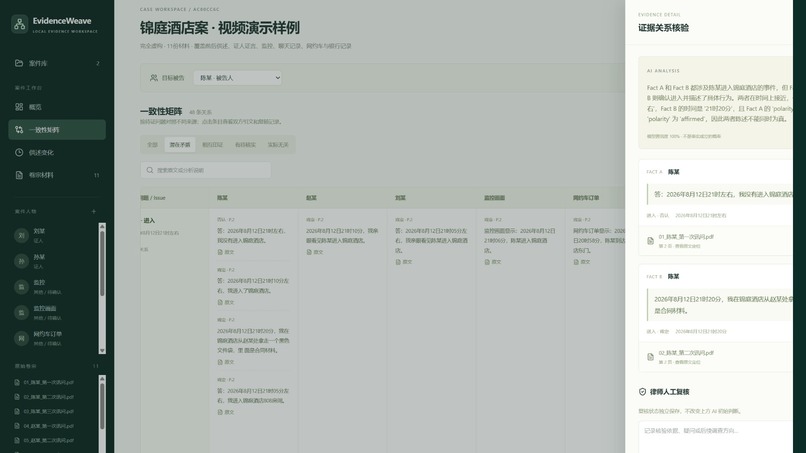806x453 pixels.
Task: Click the case title 锦庭酒店案 heading
Action: click(x=219, y=28)
